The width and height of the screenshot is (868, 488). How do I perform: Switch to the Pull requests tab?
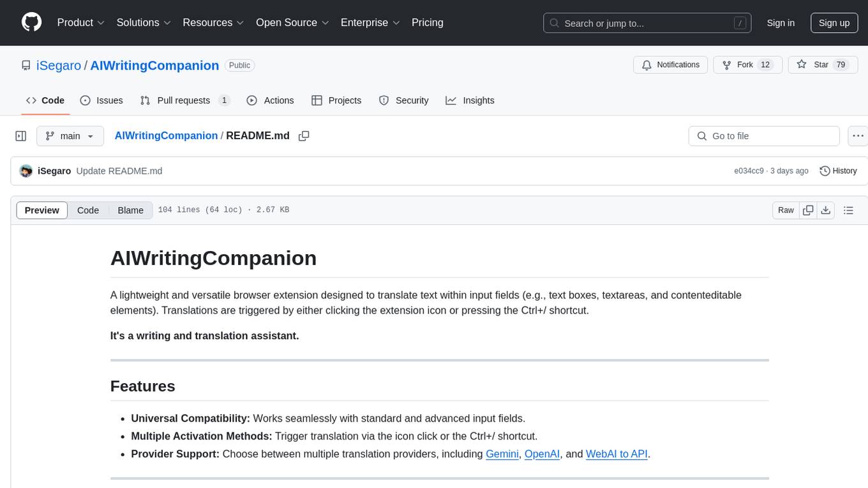(184, 100)
